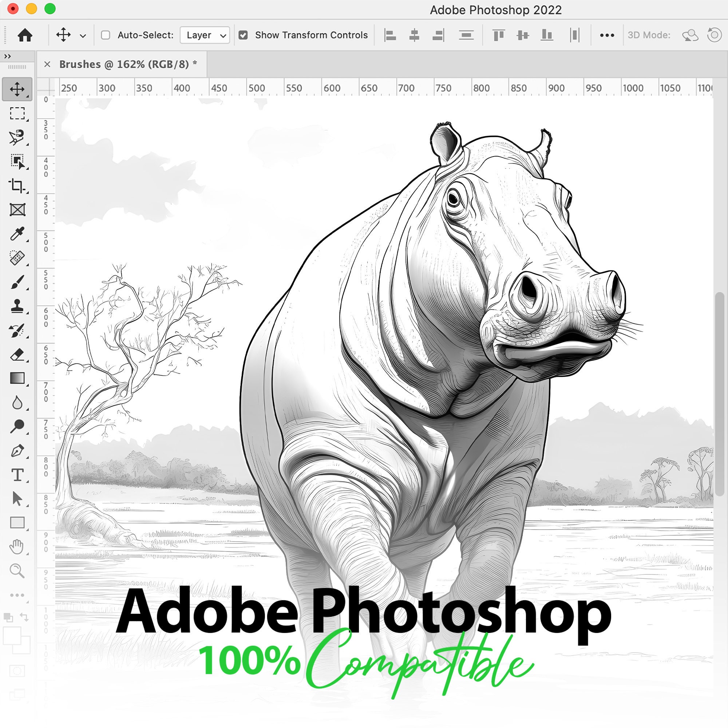Align right edges icon
The width and height of the screenshot is (728, 728).
pos(438,35)
